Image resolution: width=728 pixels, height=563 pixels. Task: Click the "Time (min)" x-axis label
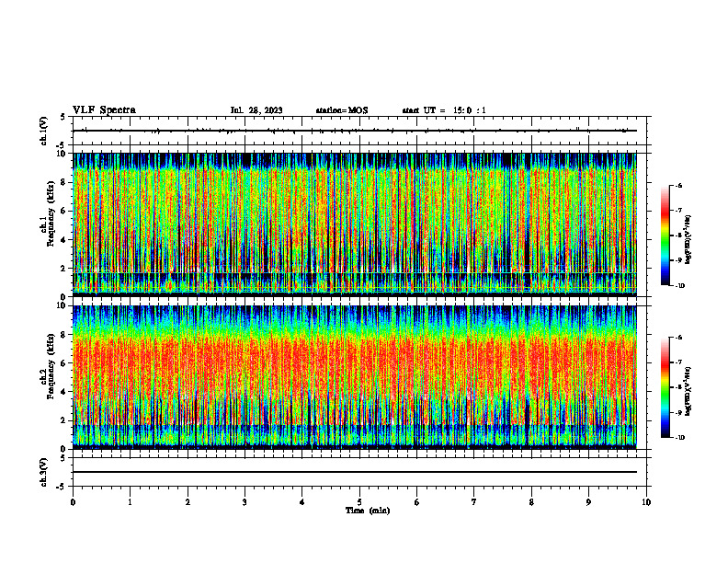click(368, 511)
